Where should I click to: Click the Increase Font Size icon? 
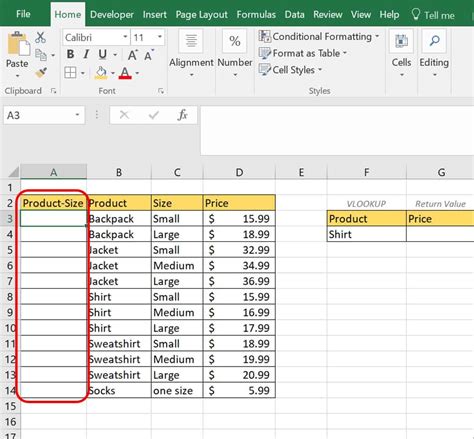(x=133, y=55)
